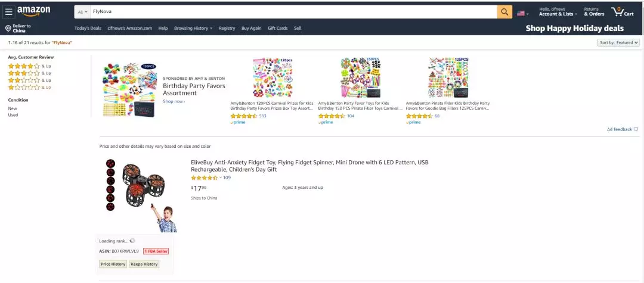The image size is (644, 283).
Task: Select the New condition filter
Action: pyautogui.click(x=13, y=108)
